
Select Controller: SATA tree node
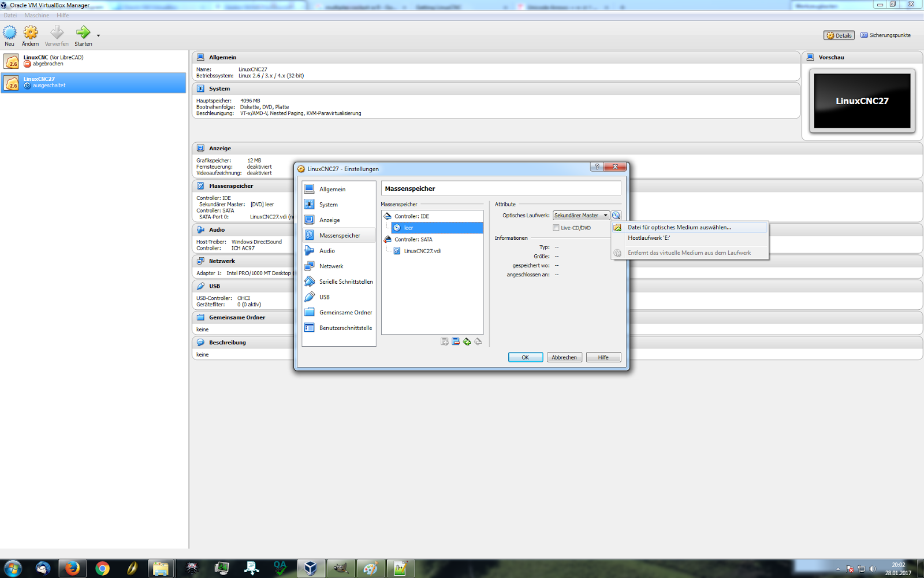(433, 239)
